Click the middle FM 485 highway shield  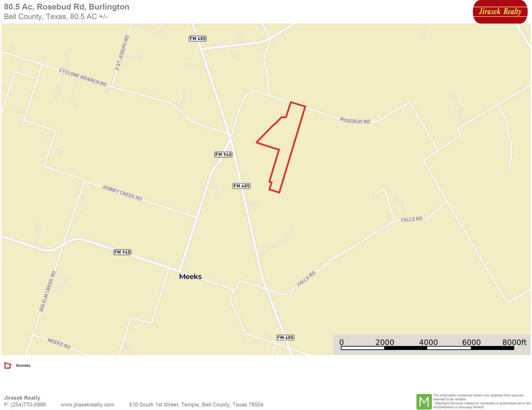click(x=241, y=186)
